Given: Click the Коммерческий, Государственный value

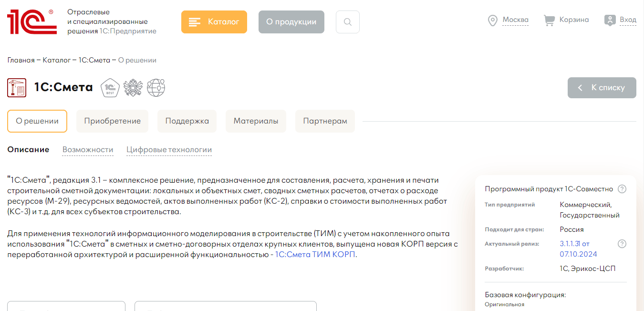Looking at the screenshot, I should 590,210.
